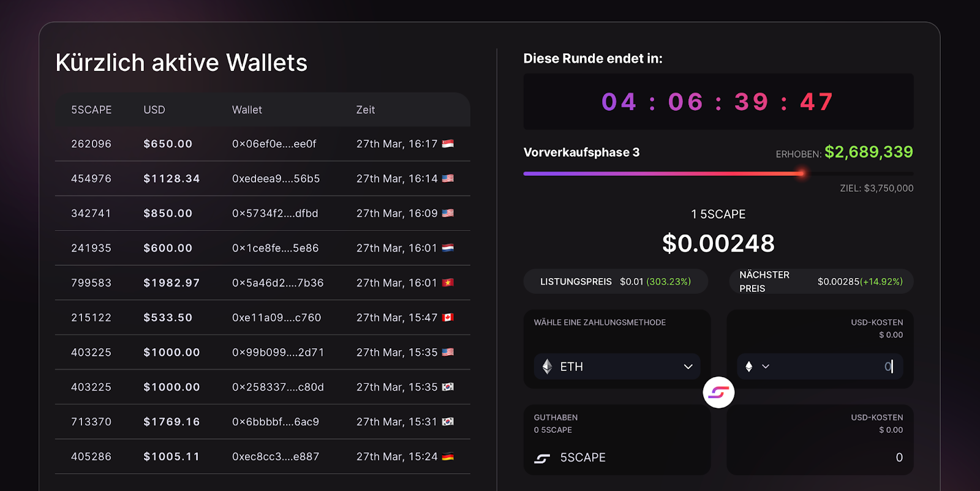Click the 5SCAPE swap logo circle
Screen dimensions: 980x491
[718, 392]
